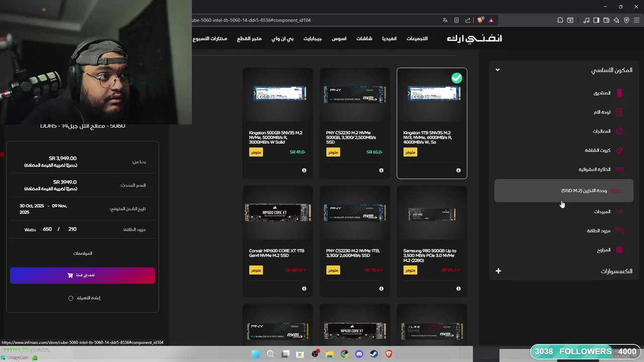Open Brave Wallet icon
The width and height of the screenshot is (644, 362).
[x=606, y=20]
